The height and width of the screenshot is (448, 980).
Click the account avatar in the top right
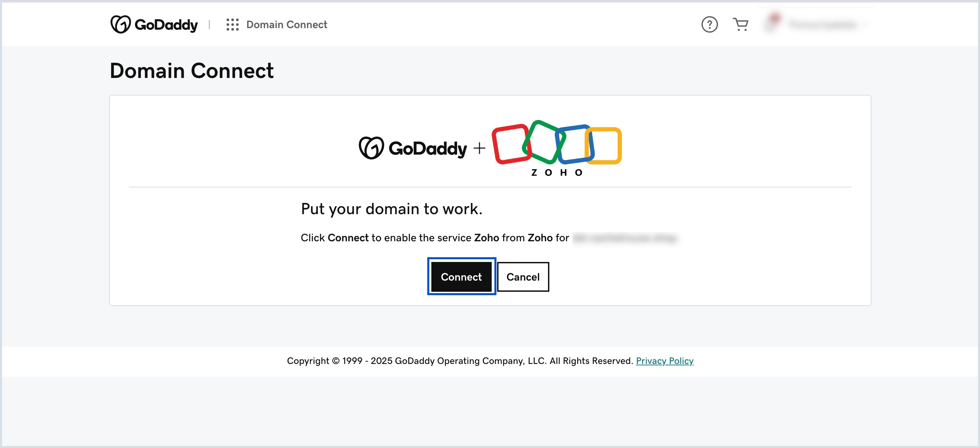click(774, 24)
